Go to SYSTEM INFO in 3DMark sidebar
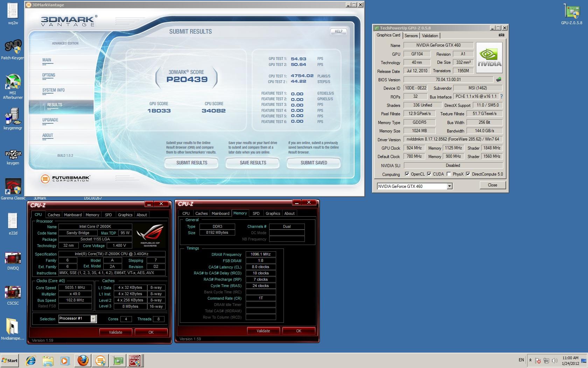 coord(54,90)
